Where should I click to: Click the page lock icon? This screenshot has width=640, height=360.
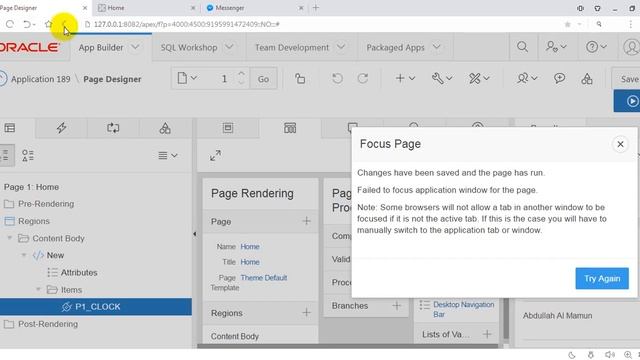(300, 78)
